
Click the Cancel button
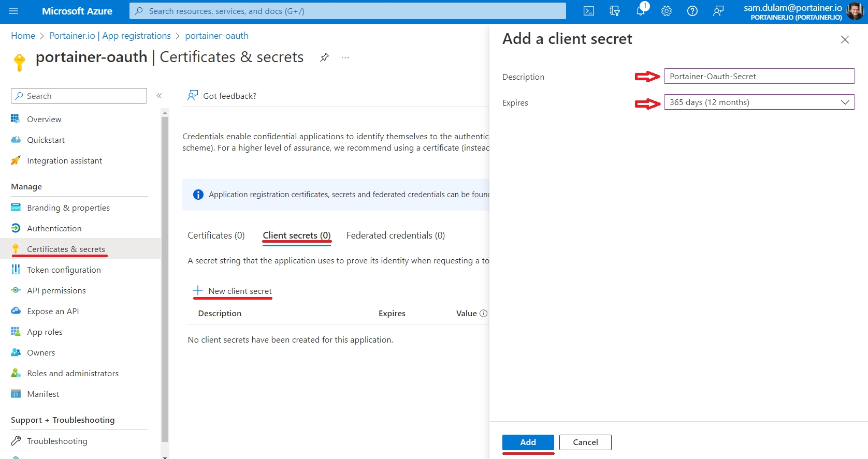tap(585, 442)
